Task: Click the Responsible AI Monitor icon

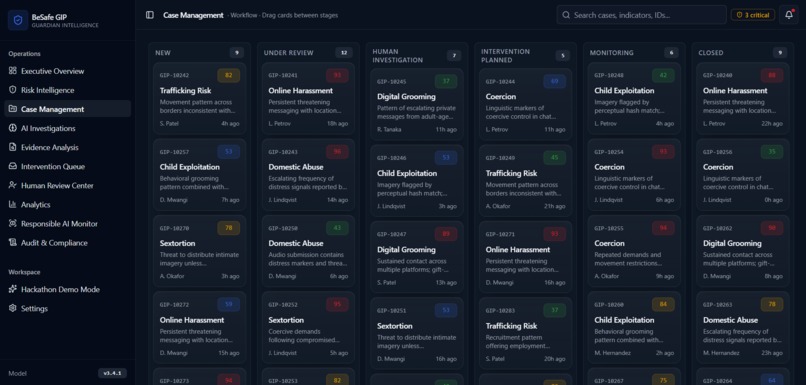Action: tap(13, 224)
